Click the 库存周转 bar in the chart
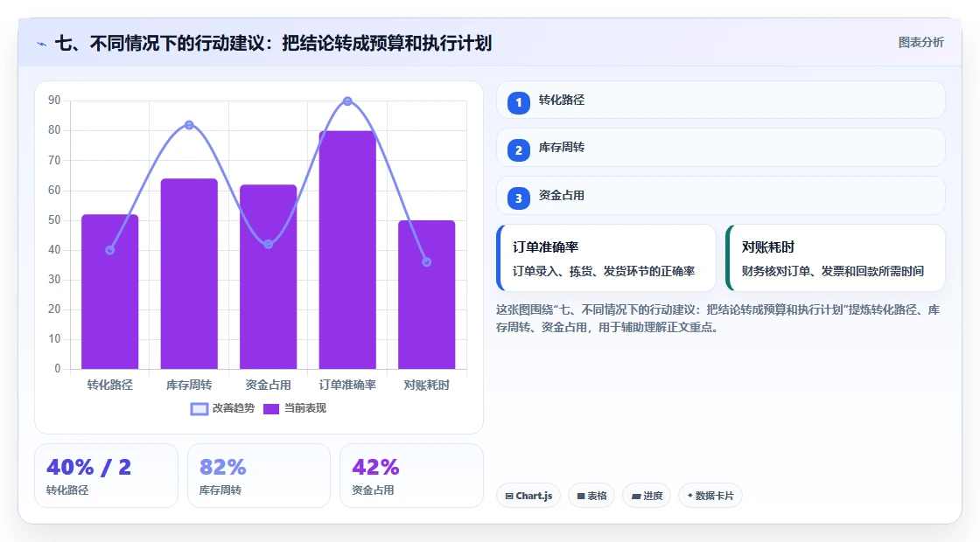This screenshot has width=980, height=542. [x=189, y=274]
